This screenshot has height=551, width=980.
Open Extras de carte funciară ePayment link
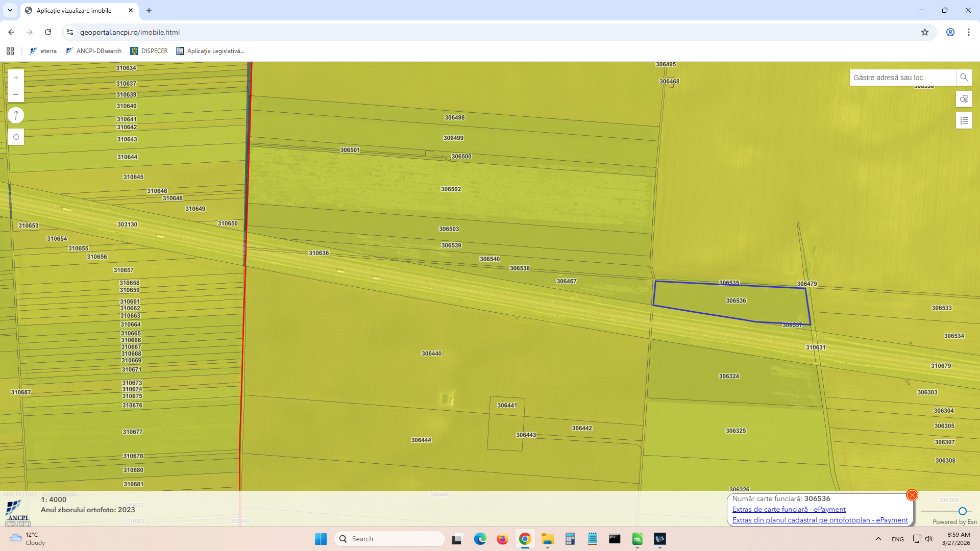coord(789,509)
